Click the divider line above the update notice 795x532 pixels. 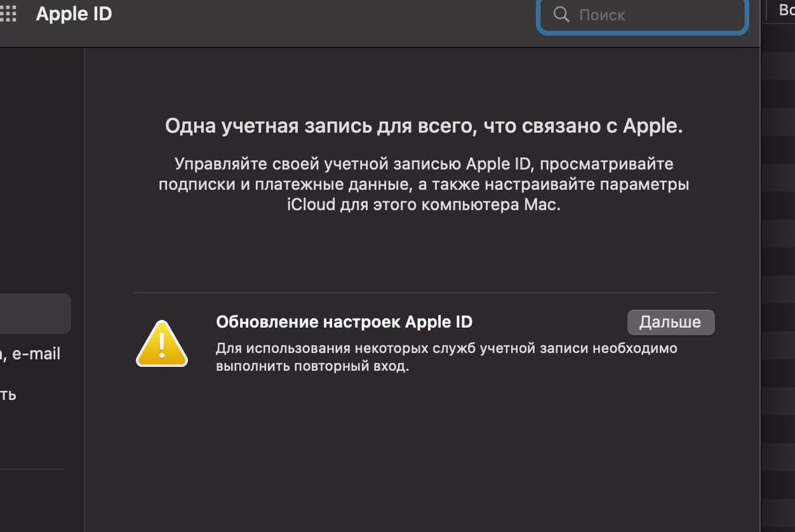coord(424,293)
